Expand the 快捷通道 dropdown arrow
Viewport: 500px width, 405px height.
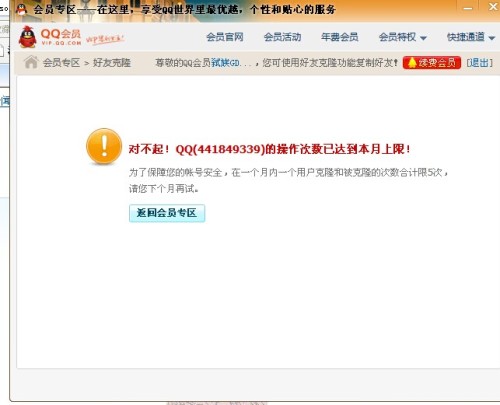pyautogui.click(x=492, y=38)
